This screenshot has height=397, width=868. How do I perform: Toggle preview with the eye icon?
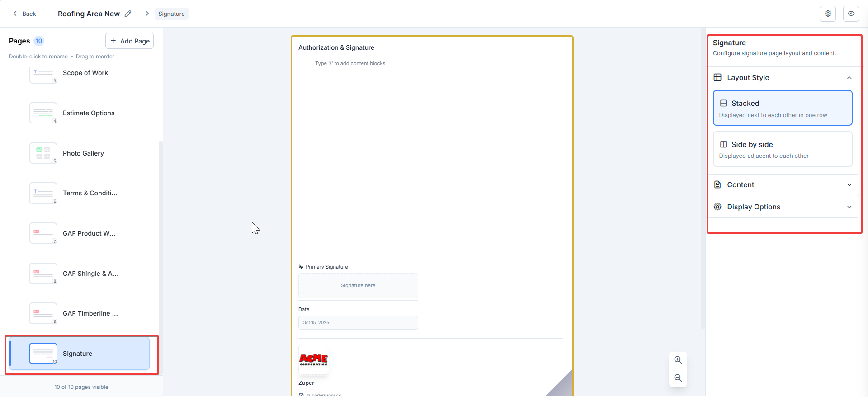(851, 14)
